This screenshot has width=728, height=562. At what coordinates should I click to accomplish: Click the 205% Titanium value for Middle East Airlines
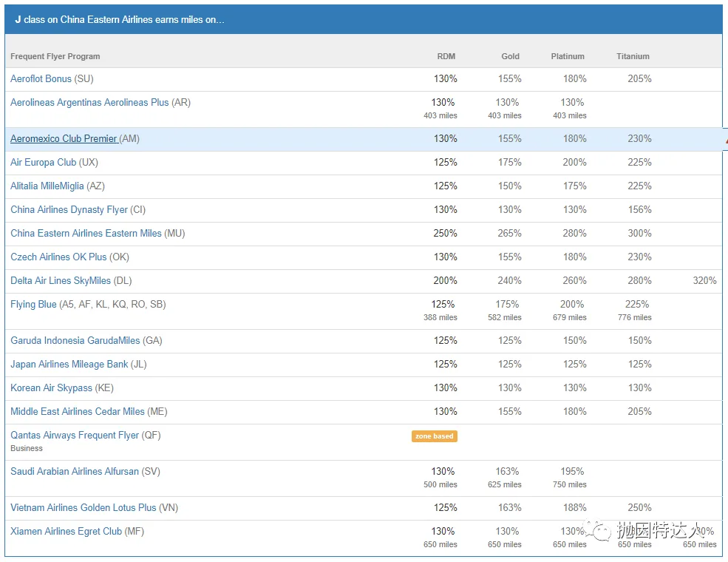(640, 412)
